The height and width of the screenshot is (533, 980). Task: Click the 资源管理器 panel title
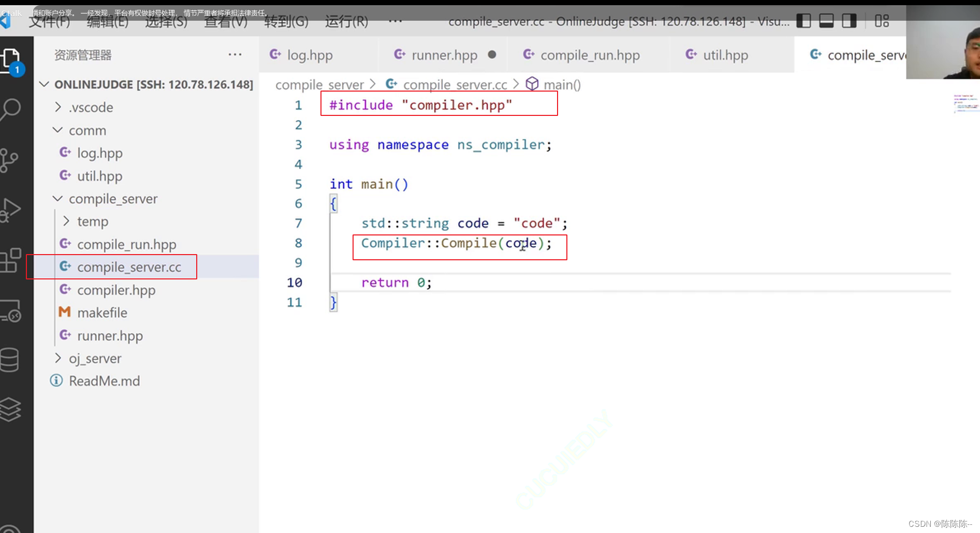coord(83,55)
